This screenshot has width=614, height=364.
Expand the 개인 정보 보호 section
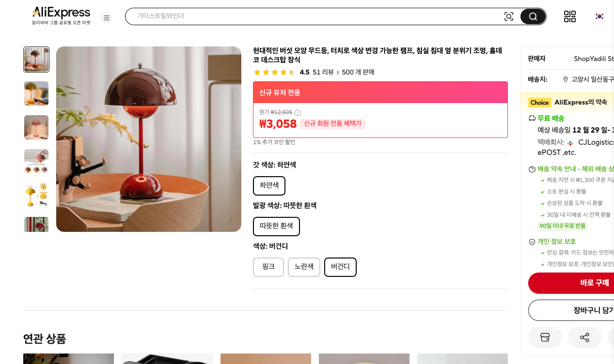pyautogui.click(x=557, y=241)
